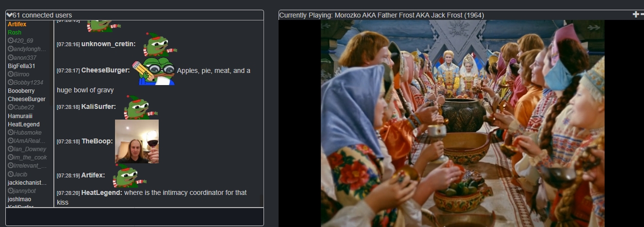Open TheBoop's wine glass photo emote
The width and height of the screenshot is (644, 227).
tap(137, 141)
